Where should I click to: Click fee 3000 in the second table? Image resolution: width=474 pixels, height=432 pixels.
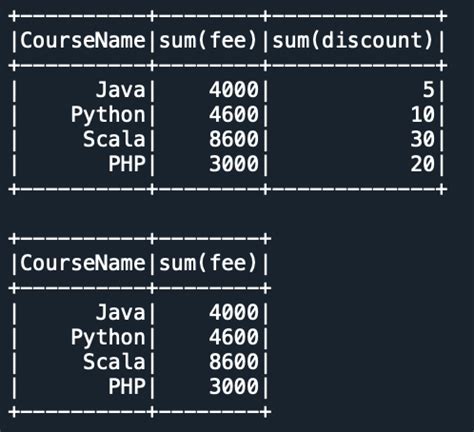tap(234, 386)
